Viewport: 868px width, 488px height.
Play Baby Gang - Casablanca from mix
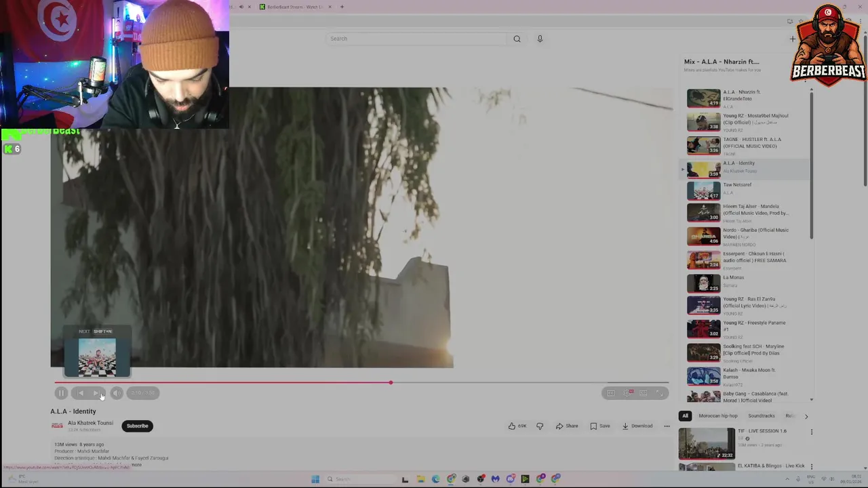pyautogui.click(x=746, y=397)
